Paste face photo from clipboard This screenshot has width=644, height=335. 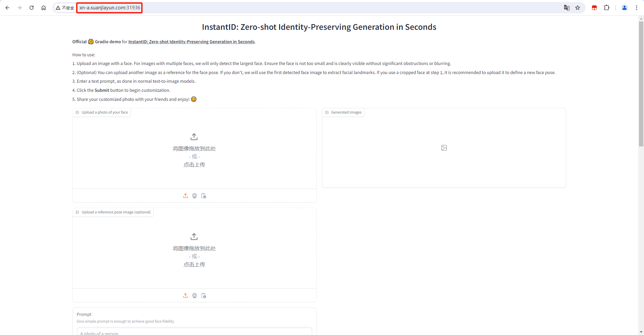[204, 196]
